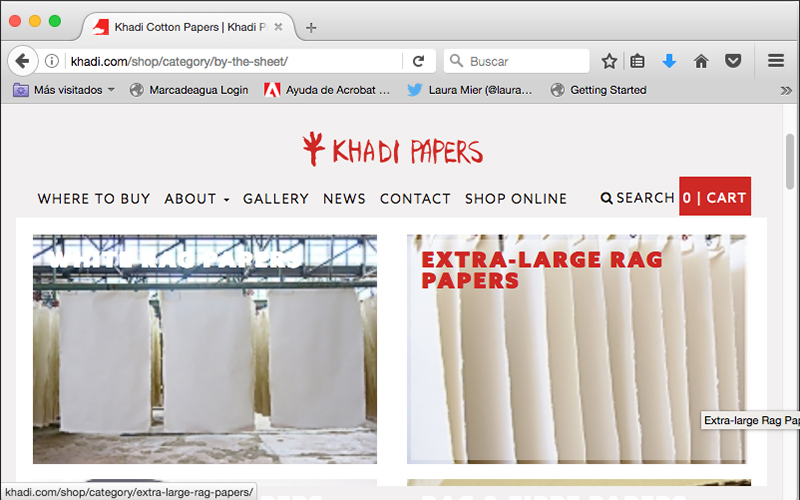
Task: Open the downloads arrow icon
Action: point(669,61)
